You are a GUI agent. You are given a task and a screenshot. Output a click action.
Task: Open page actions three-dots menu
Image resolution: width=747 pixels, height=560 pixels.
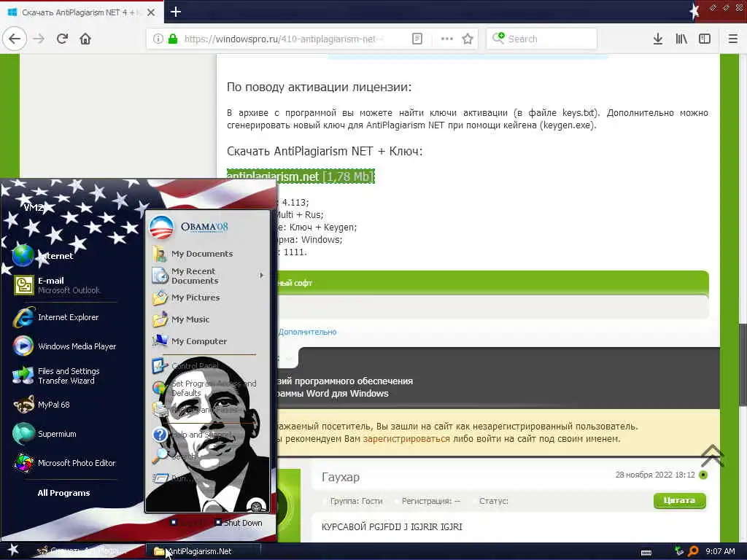click(x=447, y=39)
